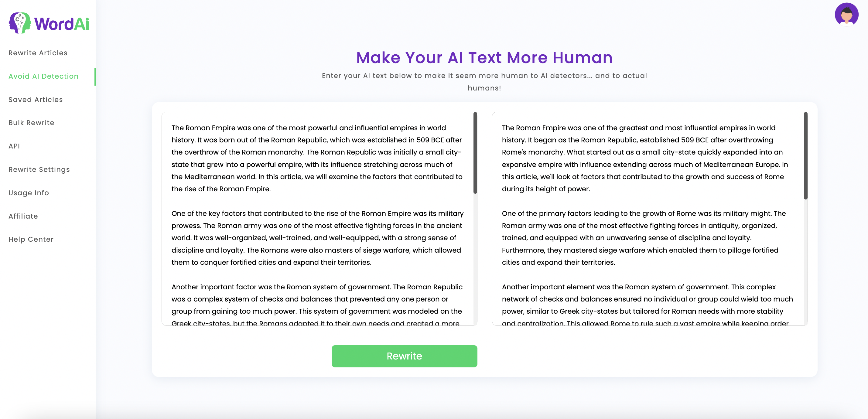Click the Affiliate menu link
This screenshot has height=419, width=868.
point(23,216)
